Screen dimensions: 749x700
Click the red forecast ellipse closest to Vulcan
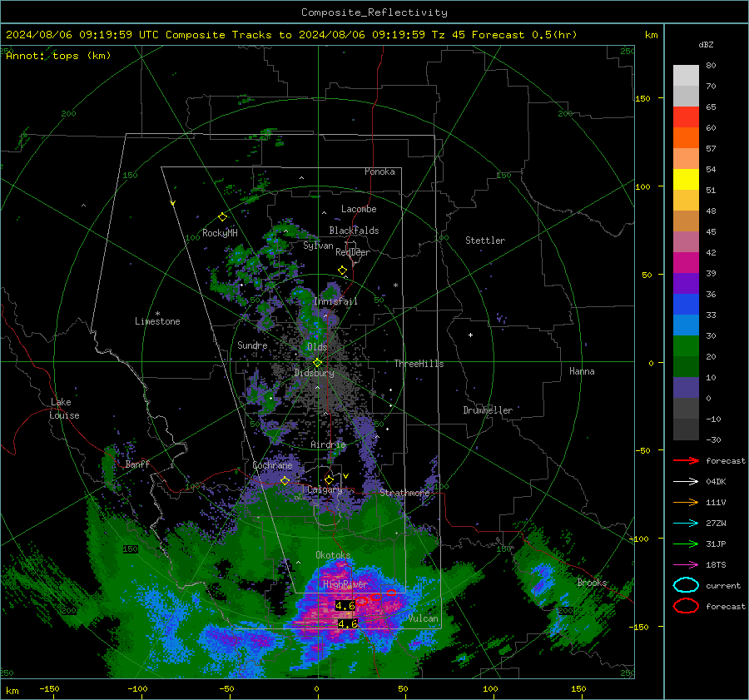click(391, 593)
